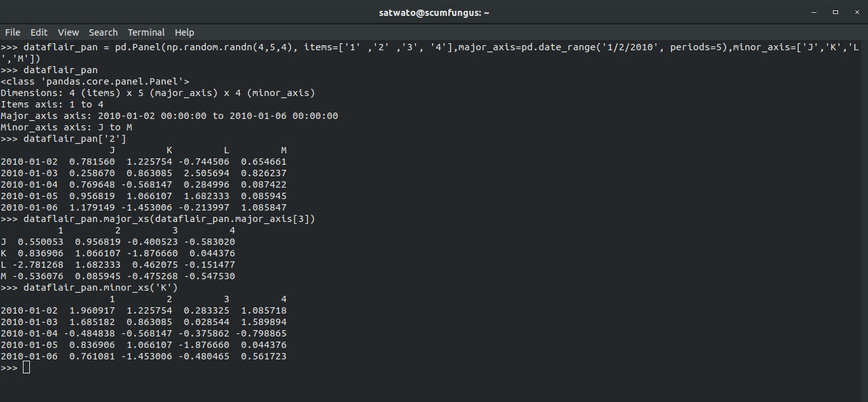Open the File menu

pyautogui.click(x=12, y=32)
